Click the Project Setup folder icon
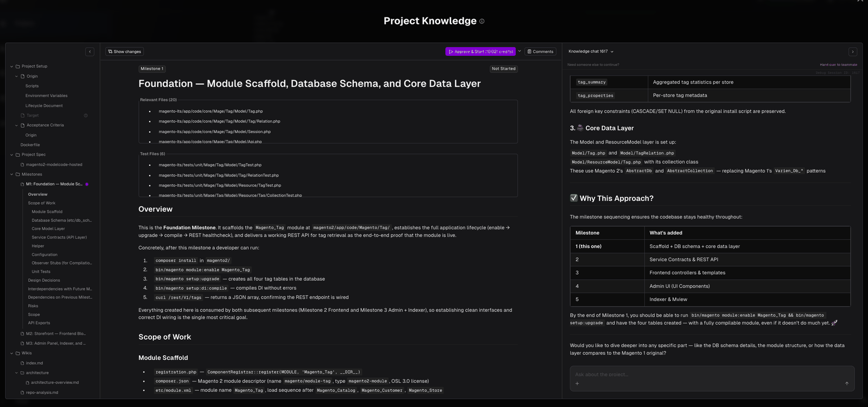Screen dimensions: 868x407 point(18,66)
